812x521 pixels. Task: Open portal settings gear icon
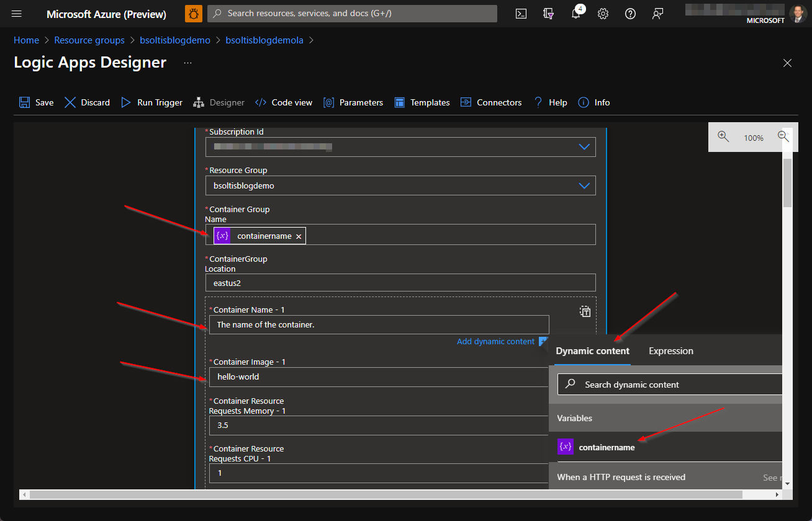[603, 14]
